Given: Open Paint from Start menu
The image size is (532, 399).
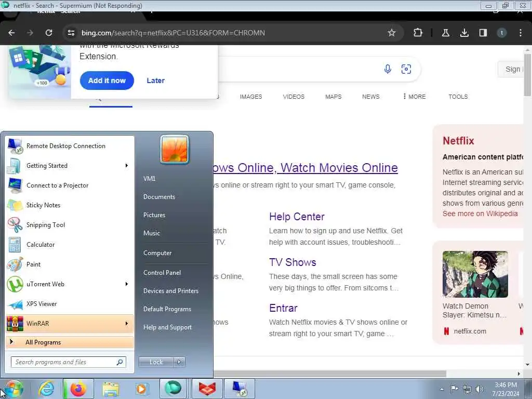Looking at the screenshot, I should point(70,264).
